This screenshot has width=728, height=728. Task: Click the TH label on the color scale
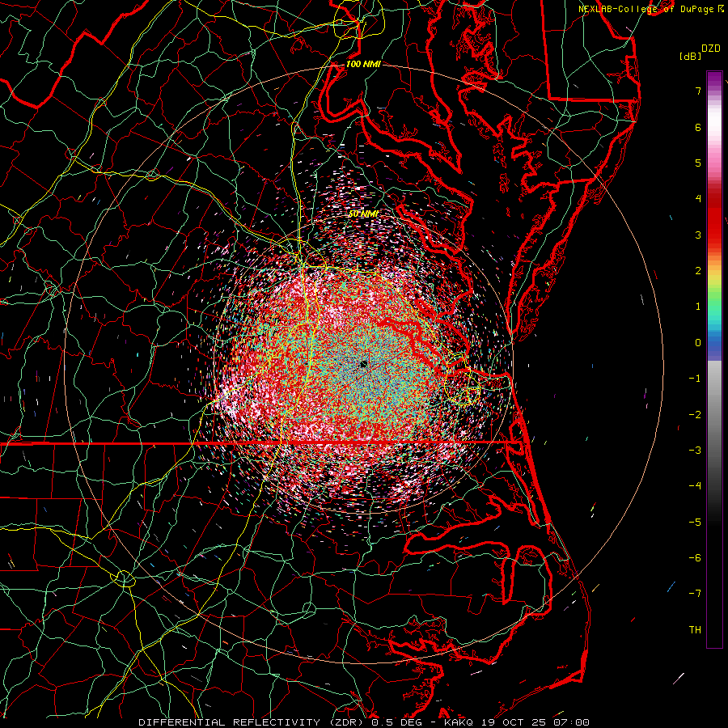tap(695, 630)
